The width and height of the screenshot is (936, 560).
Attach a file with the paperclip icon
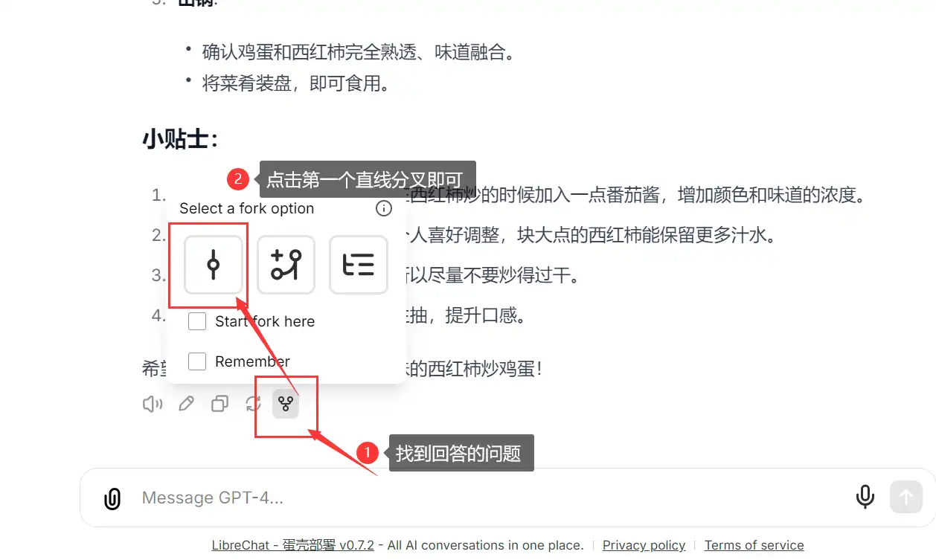coord(112,498)
